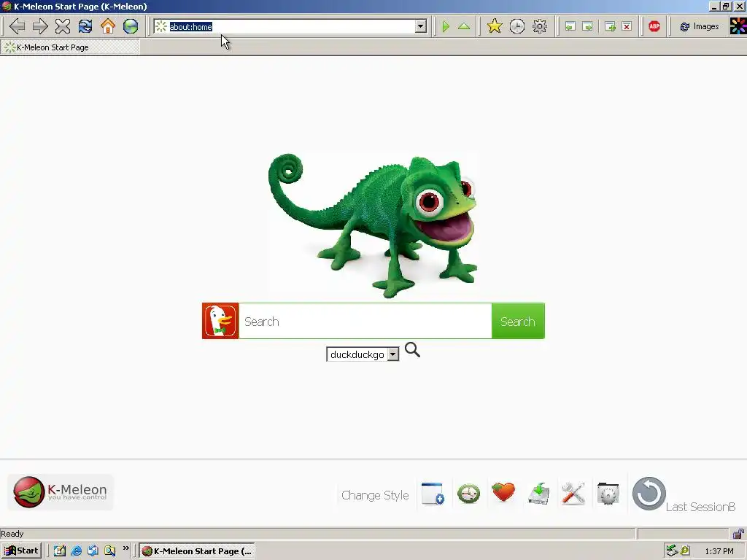Select the K-Meleon Start Page tab
This screenshot has height=560, width=747.
(70, 47)
